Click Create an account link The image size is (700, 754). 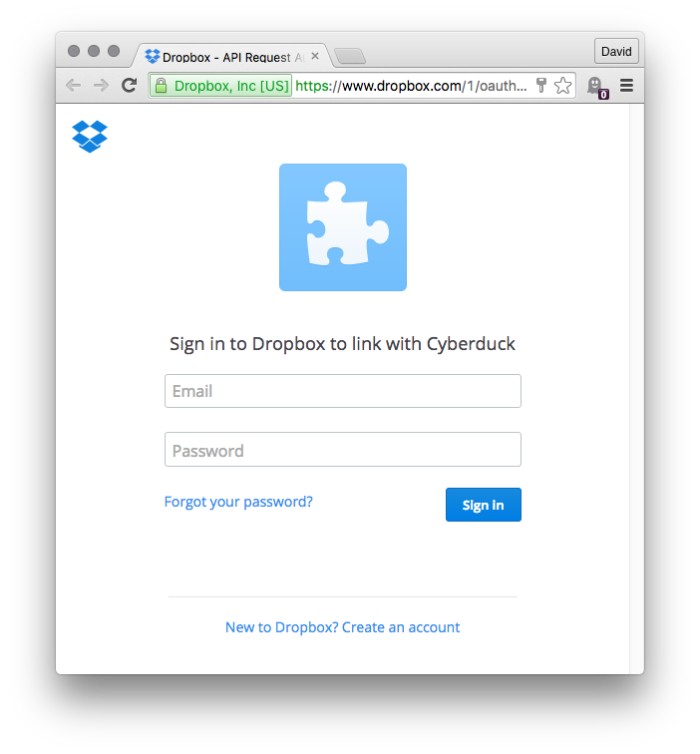coord(401,627)
